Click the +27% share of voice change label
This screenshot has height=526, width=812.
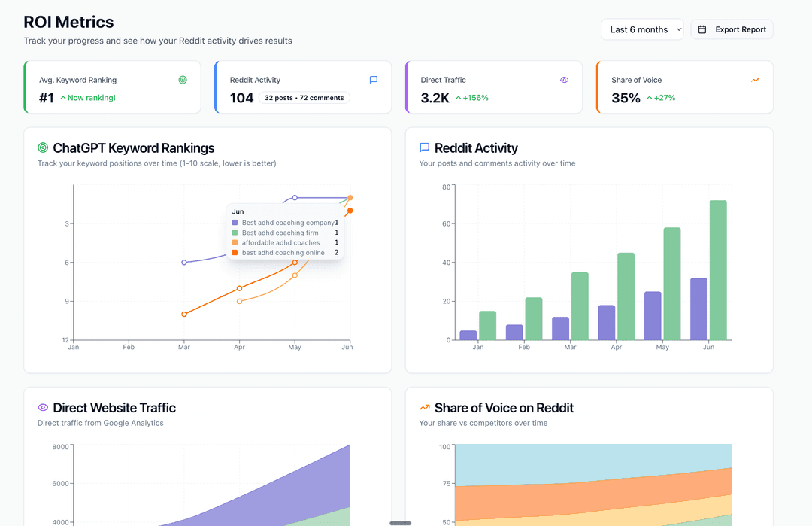665,97
